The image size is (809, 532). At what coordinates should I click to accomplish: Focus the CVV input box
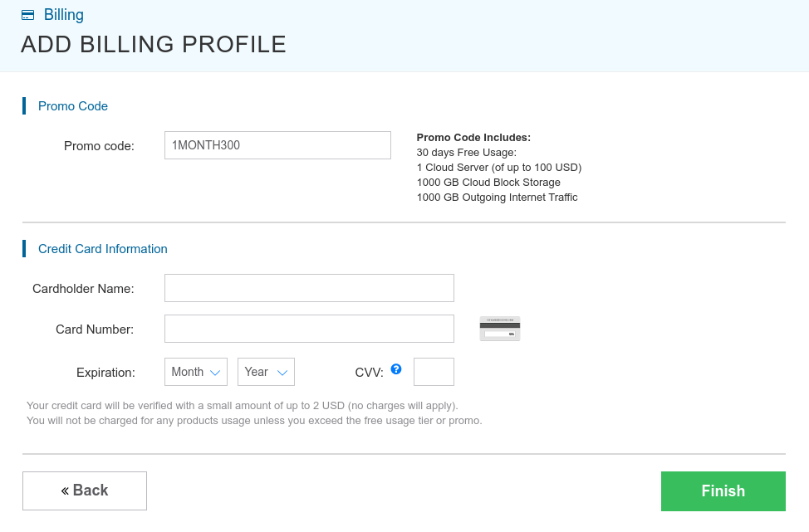tap(434, 372)
